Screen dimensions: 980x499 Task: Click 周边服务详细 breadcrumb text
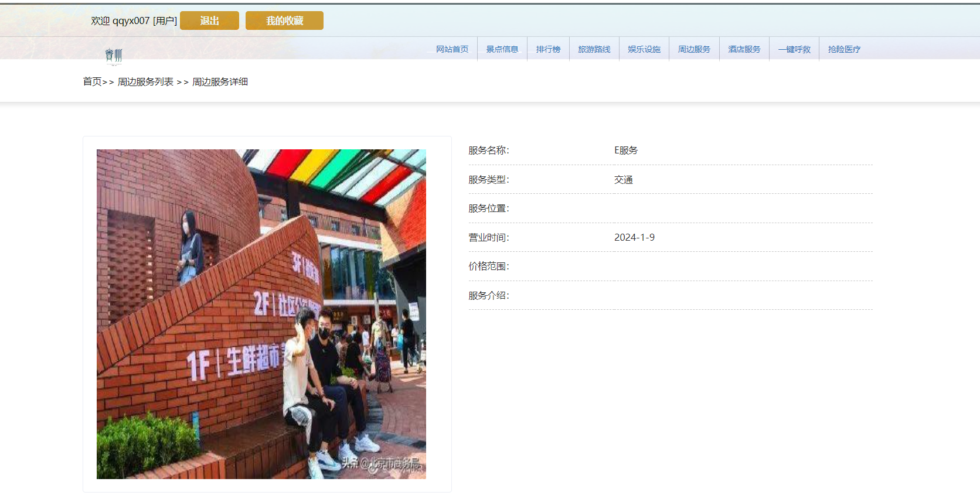coord(220,81)
